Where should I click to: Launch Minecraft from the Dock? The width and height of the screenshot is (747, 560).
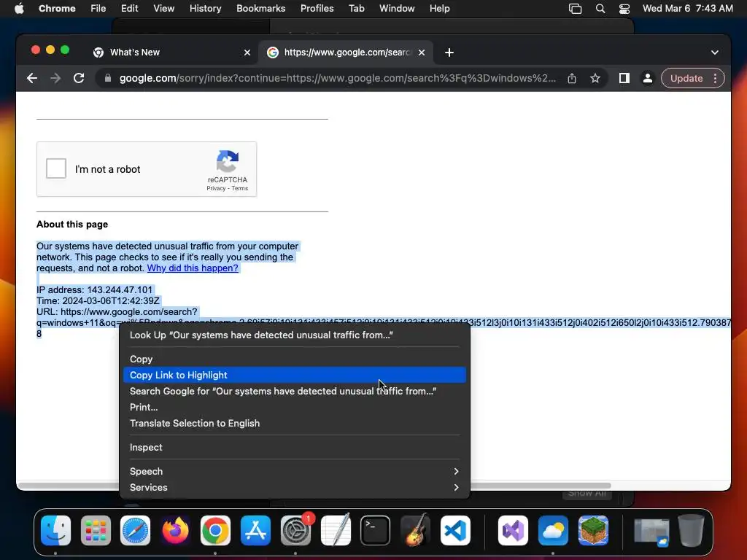(593, 530)
